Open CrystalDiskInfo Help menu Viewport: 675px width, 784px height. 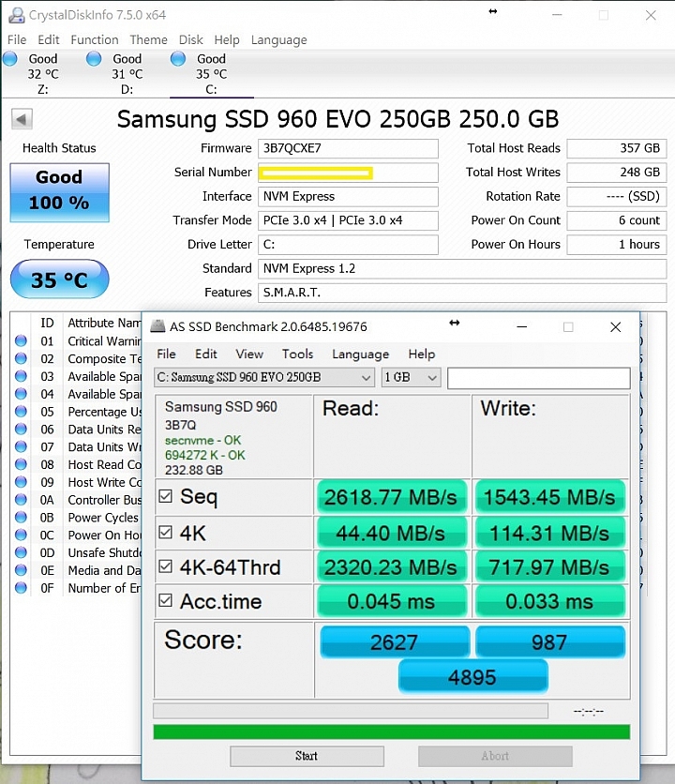pos(227,40)
